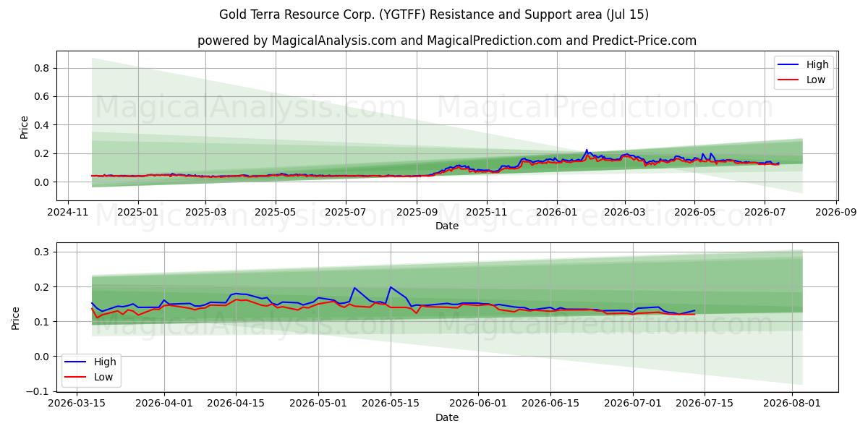This screenshot has height=434, width=868.
Task: Click top chart x-axis label '2026-09'
Action: click(835, 212)
